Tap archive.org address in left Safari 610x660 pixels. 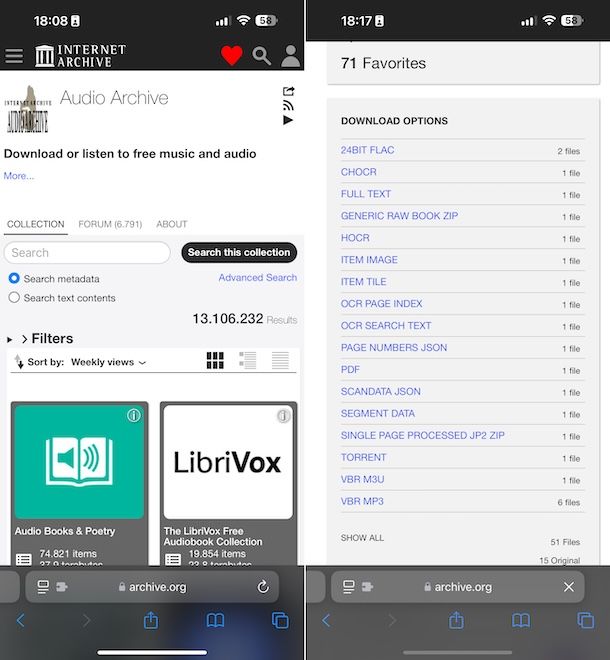tap(157, 587)
